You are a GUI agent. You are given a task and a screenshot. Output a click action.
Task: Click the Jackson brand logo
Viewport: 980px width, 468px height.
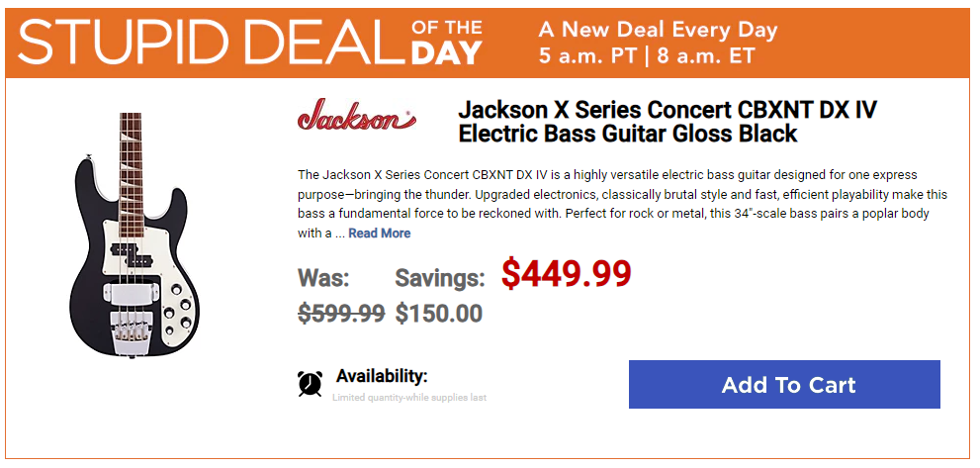click(357, 115)
